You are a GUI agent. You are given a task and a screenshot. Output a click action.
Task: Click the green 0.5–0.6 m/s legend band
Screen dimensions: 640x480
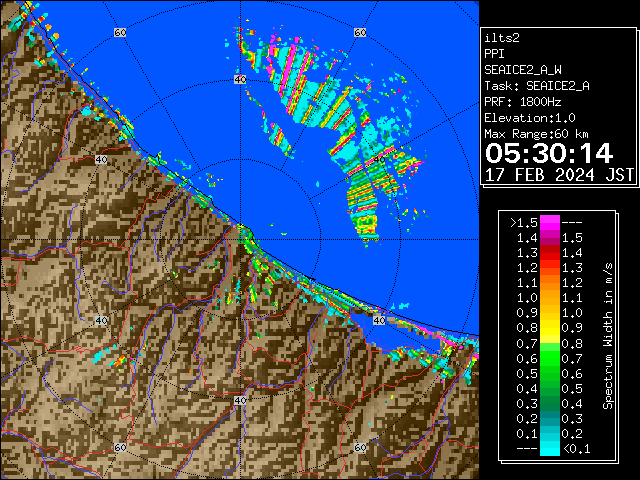coord(550,373)
